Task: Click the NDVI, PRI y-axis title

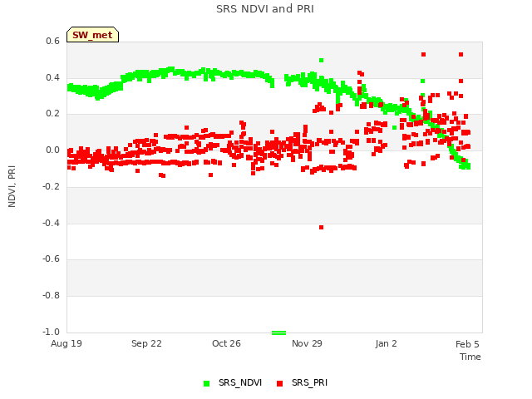Action: [x=12, y=186]
